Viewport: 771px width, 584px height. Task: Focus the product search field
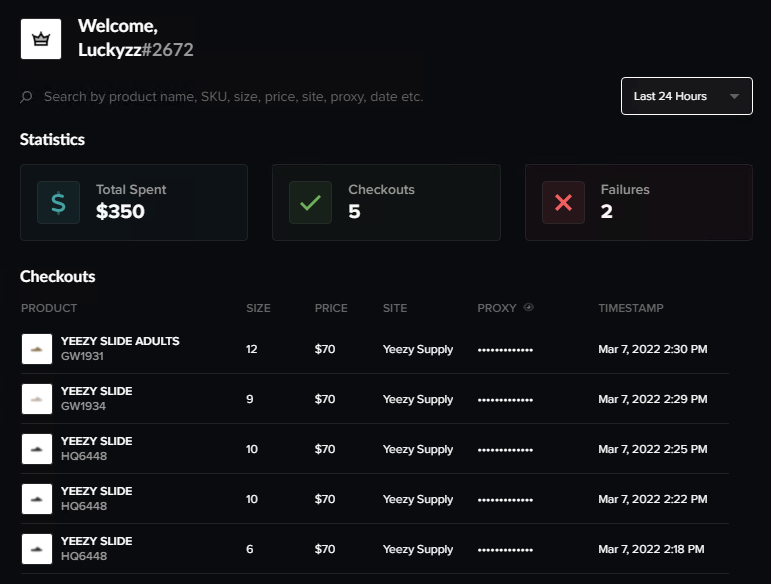pyautogui.click(x=234, y=97)
